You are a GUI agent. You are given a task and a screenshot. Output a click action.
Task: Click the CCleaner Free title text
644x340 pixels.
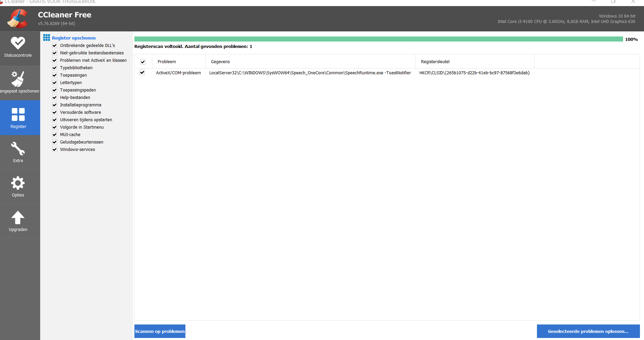[65, 15]
